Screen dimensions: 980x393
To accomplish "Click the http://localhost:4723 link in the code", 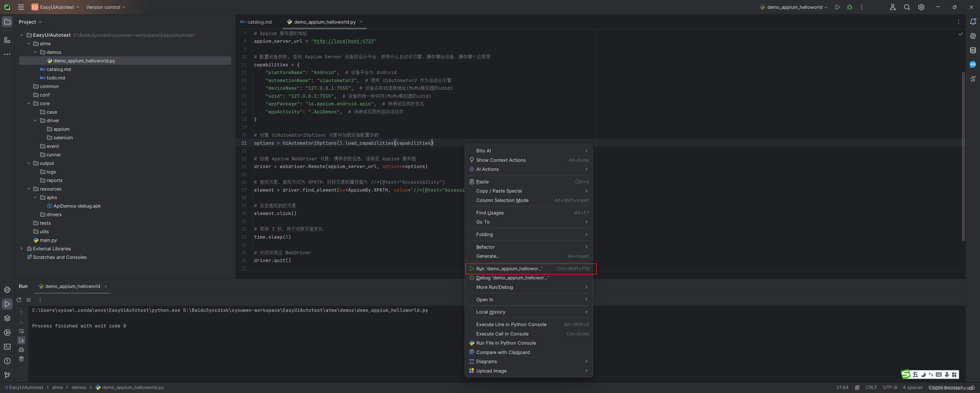I will 343,41.
